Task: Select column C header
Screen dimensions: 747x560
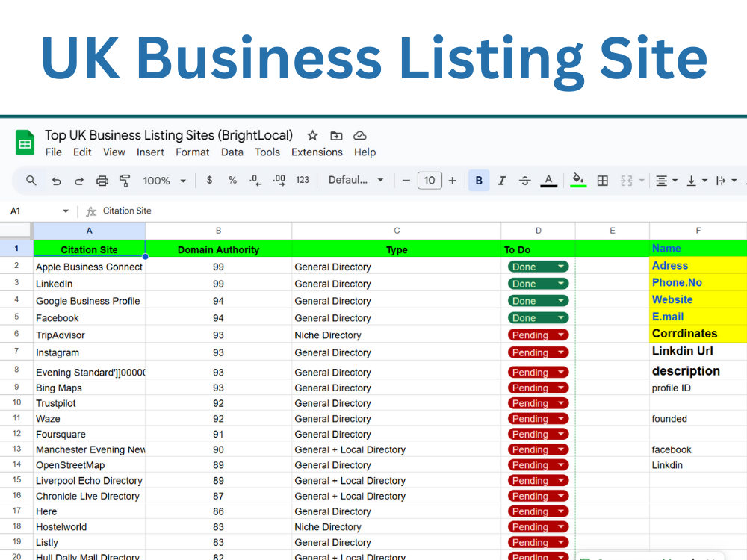Action: click(397, 231)
